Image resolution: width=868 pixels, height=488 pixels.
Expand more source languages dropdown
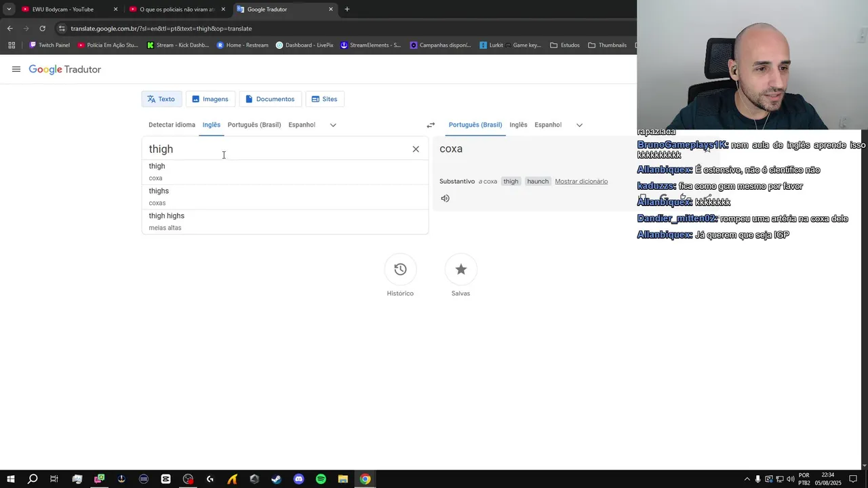[x=333, y=125]
